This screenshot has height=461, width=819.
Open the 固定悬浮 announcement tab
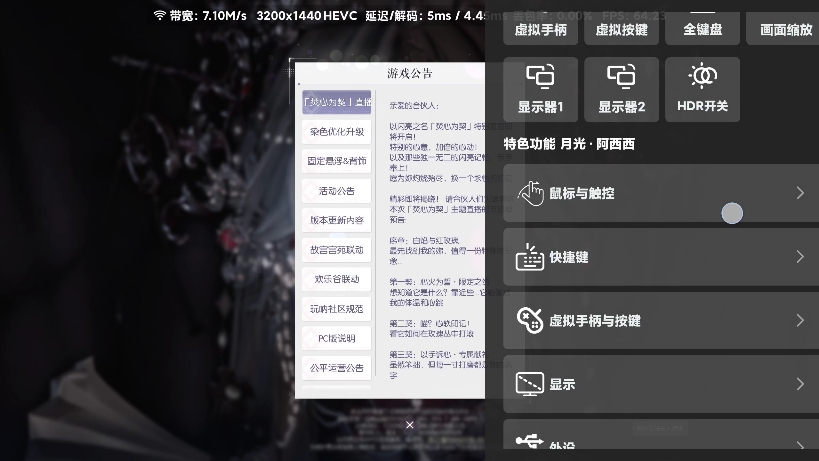coord(336,161)
